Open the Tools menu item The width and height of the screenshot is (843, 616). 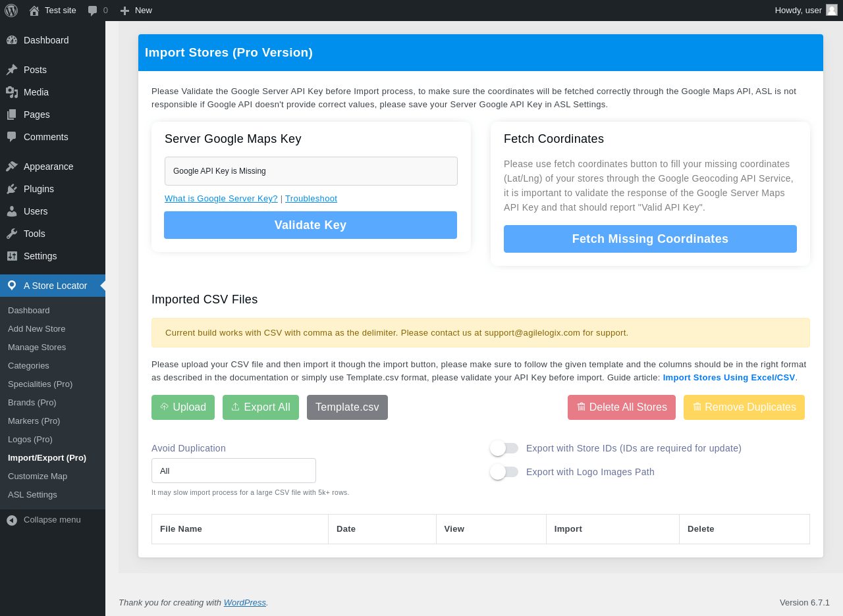53,234
